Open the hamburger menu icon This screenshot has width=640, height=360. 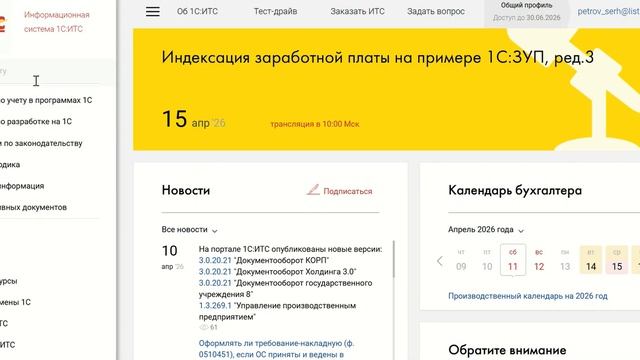(x=153, y=11)
